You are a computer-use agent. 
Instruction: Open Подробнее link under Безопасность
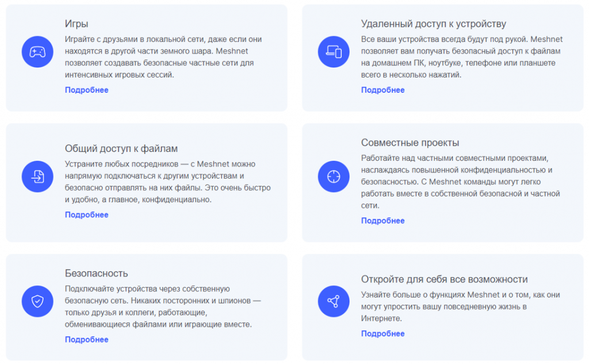coord(86,340)
